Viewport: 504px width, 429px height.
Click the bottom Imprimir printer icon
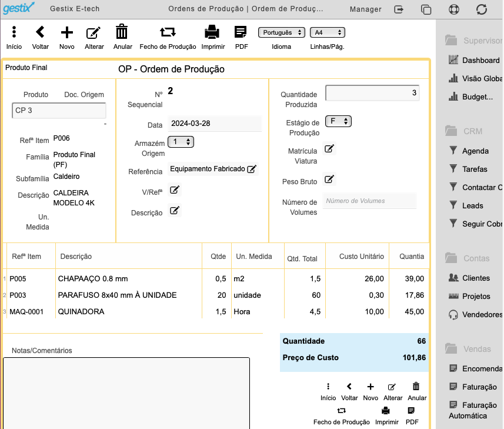coord(386,411)
